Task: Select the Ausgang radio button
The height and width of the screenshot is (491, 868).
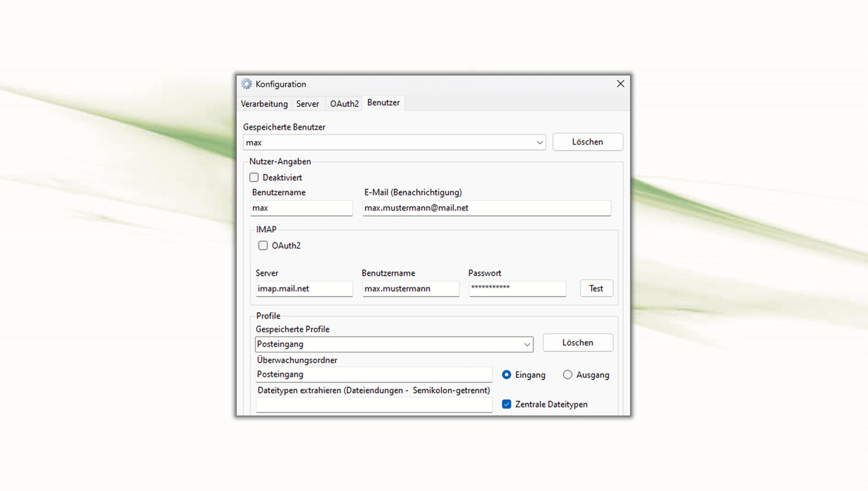Action: [567, 375]
